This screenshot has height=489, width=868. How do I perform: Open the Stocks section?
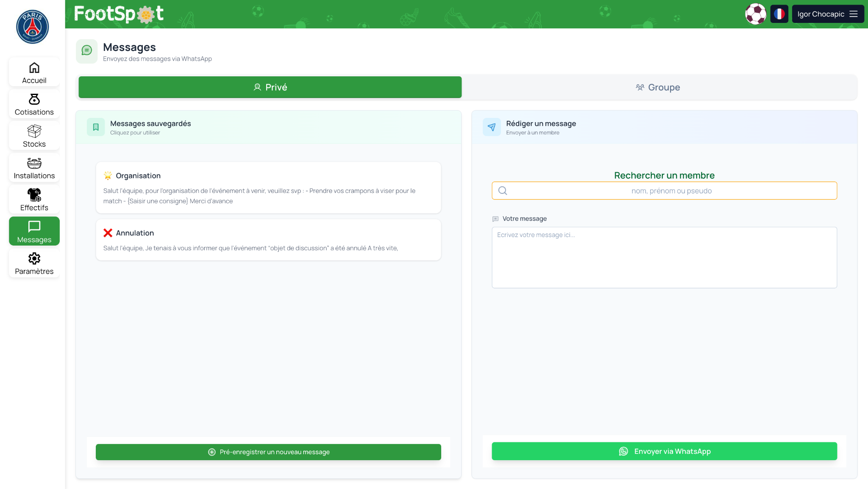coord(34,137)
